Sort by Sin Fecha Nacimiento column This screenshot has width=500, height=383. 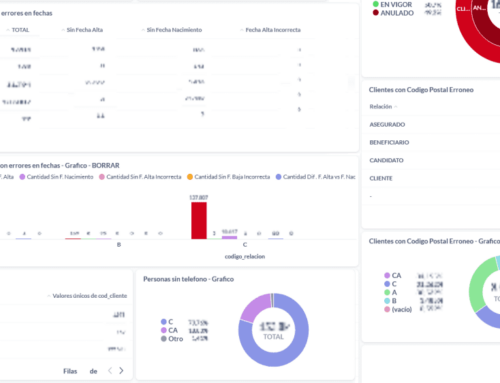[171, 30]
